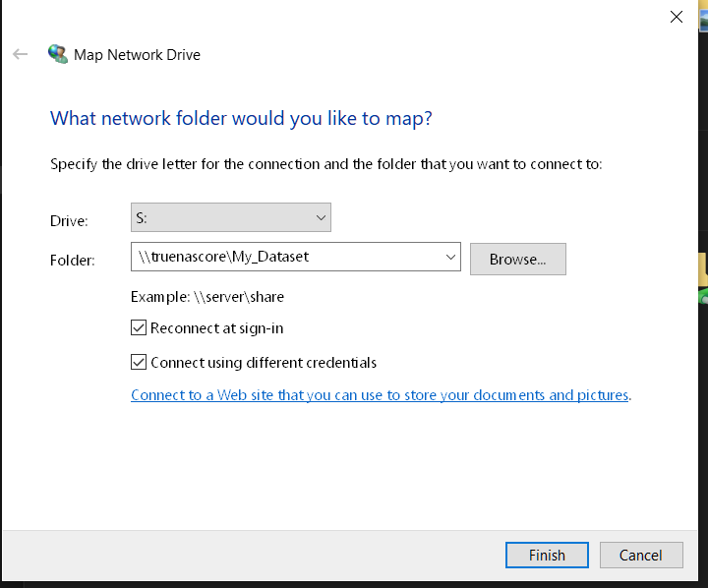
Task: Click the Specify the drive letter instruction text
Action: tap(326, 164)
